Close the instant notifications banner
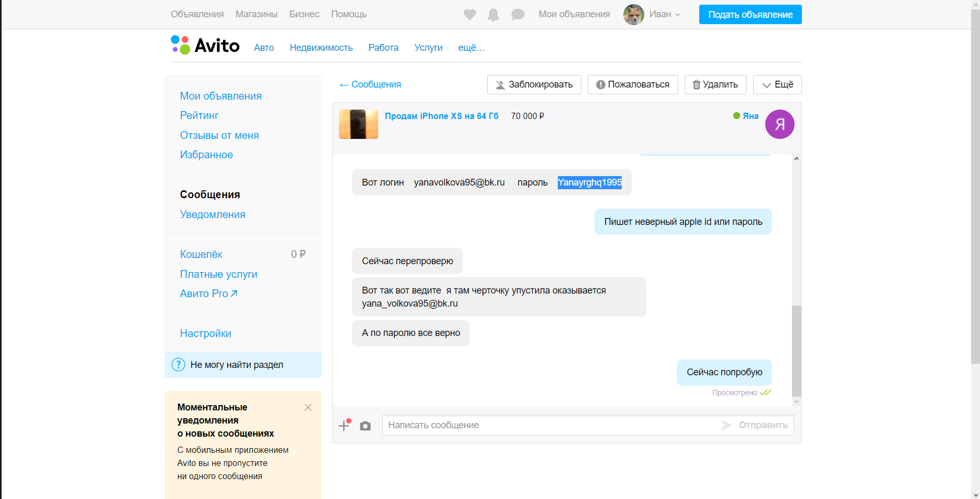Screen dimensions: 980x499 [308, 407]
